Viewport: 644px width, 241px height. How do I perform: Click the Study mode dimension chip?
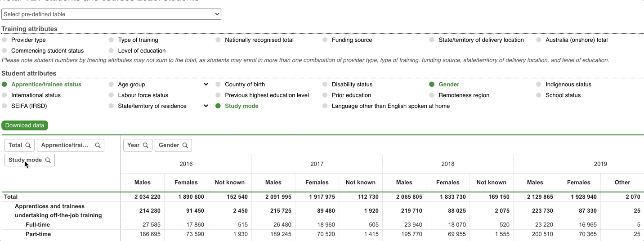click(30, 160)
